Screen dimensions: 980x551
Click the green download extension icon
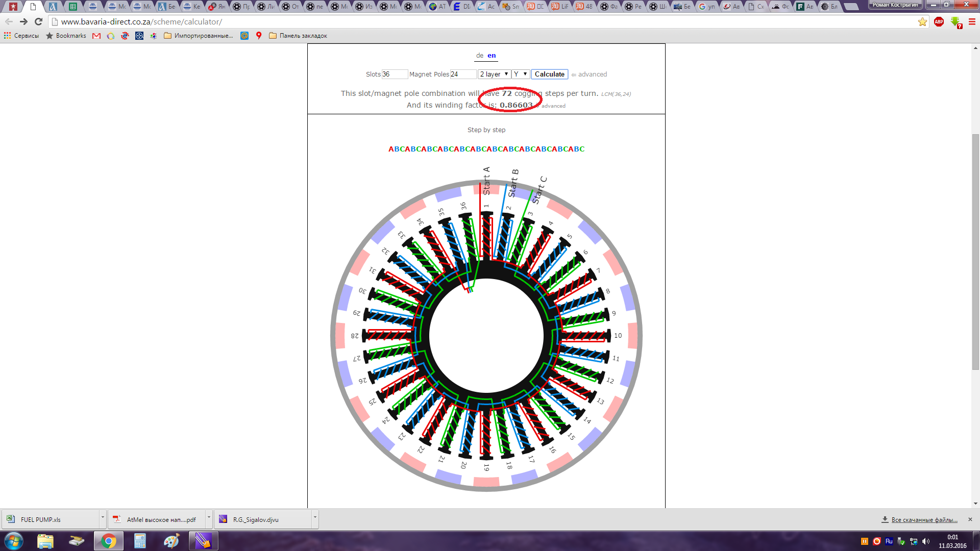[x=955, y=22]
